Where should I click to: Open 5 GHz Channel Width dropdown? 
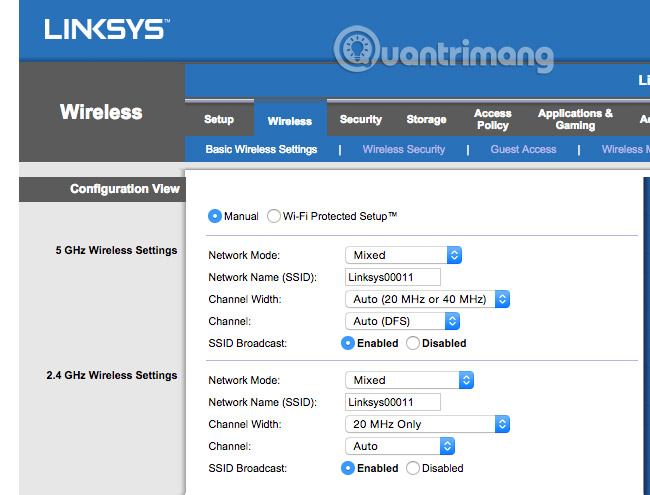tap(427, 299)
